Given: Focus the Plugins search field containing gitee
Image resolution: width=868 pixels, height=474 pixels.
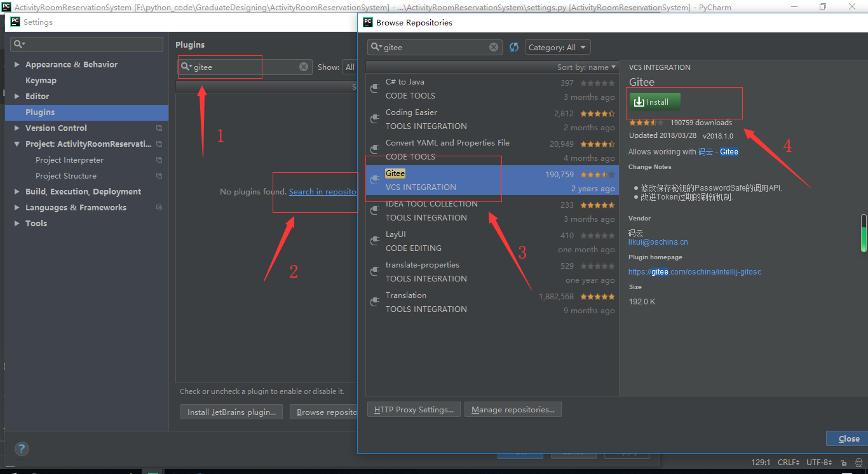Looking at the screenshot, I should point(245,67).
